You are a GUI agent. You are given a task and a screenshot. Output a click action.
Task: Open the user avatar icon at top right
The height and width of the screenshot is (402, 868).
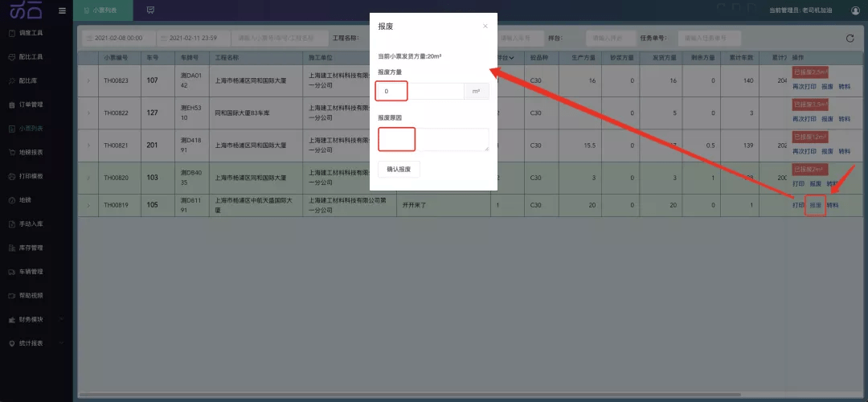point(855,10)
